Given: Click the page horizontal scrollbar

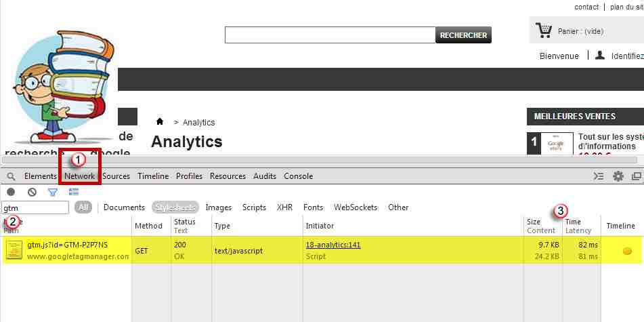Looking at the screenshot, I should point(320,159).
